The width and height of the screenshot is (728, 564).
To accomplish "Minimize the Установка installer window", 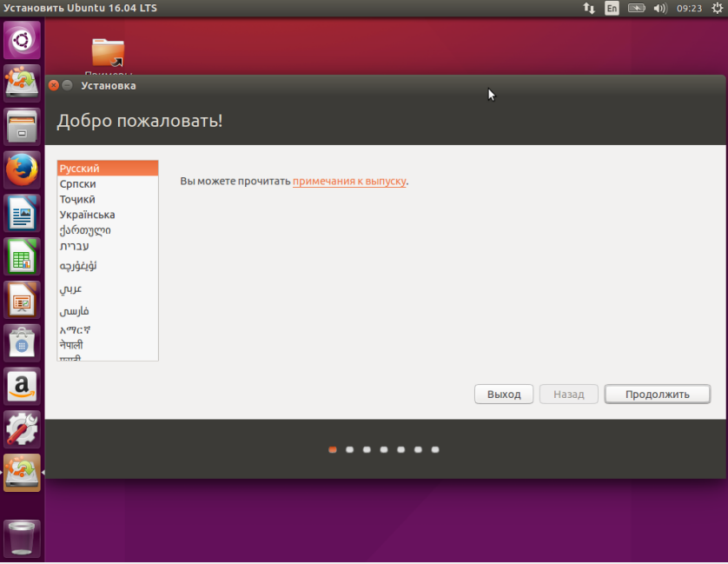I will 67,85.
